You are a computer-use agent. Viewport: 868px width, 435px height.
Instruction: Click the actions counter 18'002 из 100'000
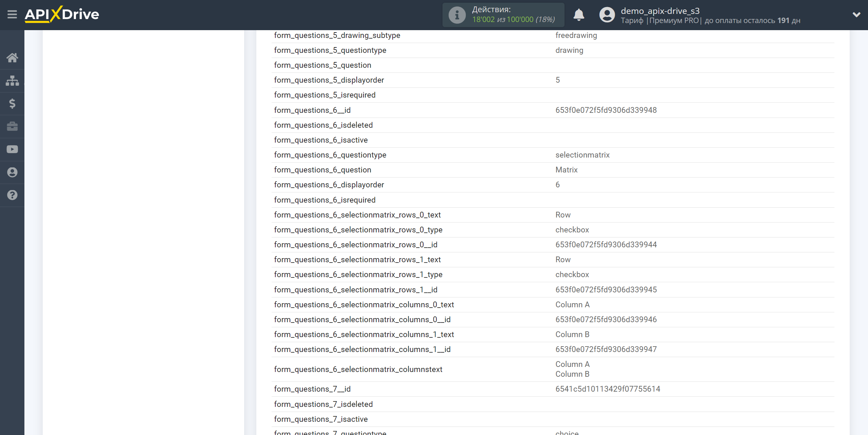pyautogui.click(x=514, y=20)
